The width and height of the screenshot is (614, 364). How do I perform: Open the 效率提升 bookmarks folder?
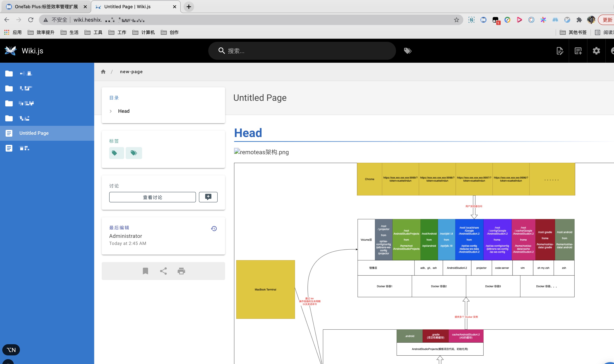pos(41,32)
